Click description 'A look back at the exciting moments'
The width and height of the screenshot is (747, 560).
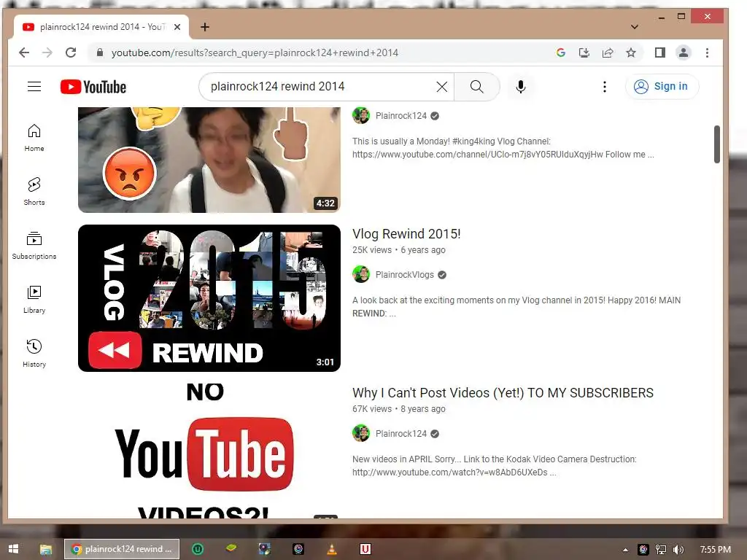click(x=516, y=307)
